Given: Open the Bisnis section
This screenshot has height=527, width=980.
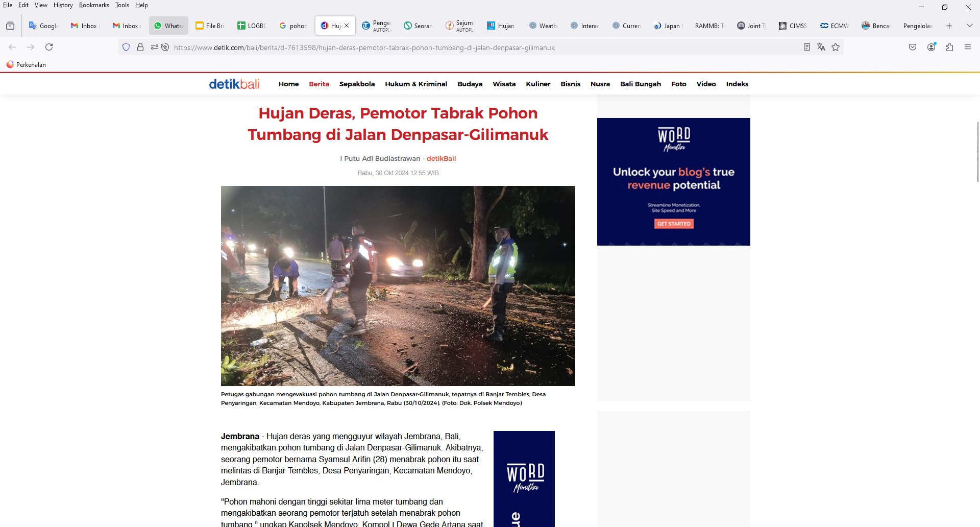Looking at the screenshot, I should point(571,84).
